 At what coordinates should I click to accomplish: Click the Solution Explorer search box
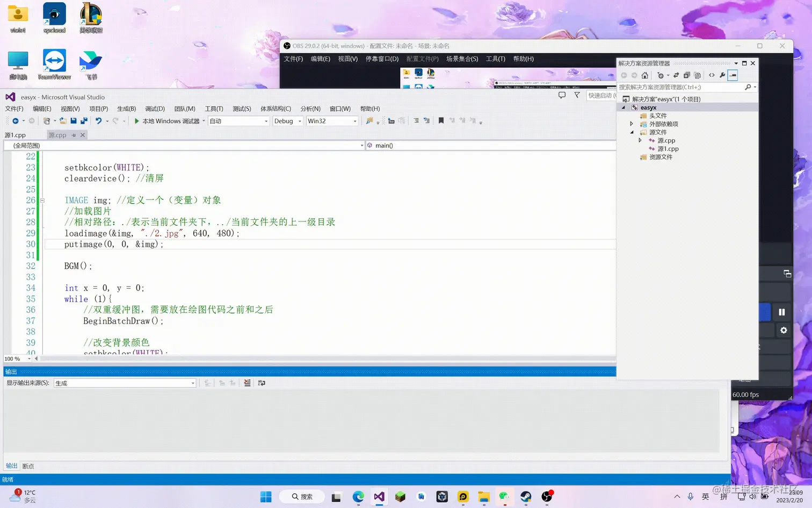[x=682, y=87]
